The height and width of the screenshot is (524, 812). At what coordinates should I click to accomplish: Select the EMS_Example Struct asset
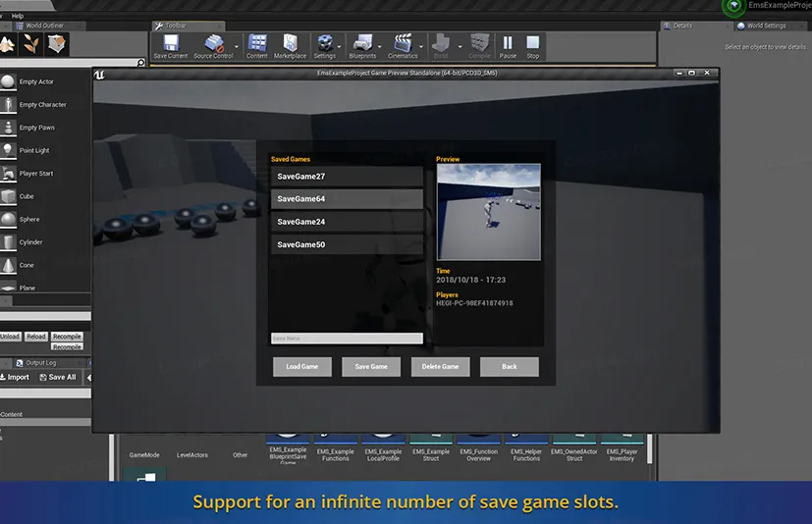[431, 449]
